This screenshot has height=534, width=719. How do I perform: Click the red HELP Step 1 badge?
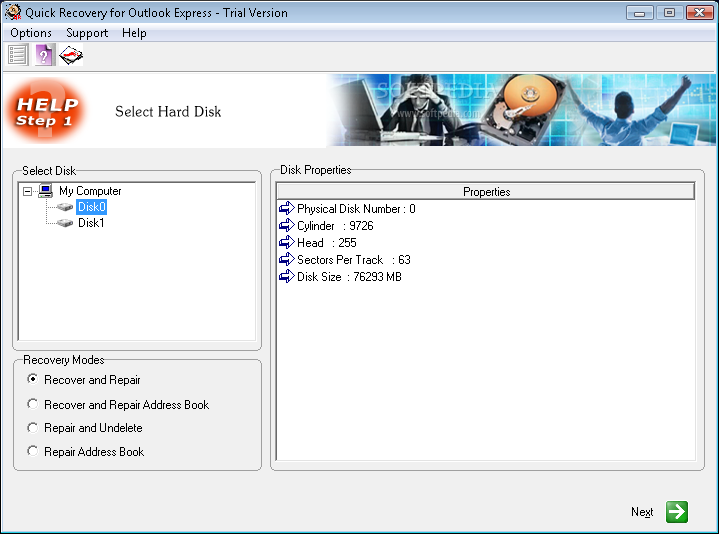45,110
